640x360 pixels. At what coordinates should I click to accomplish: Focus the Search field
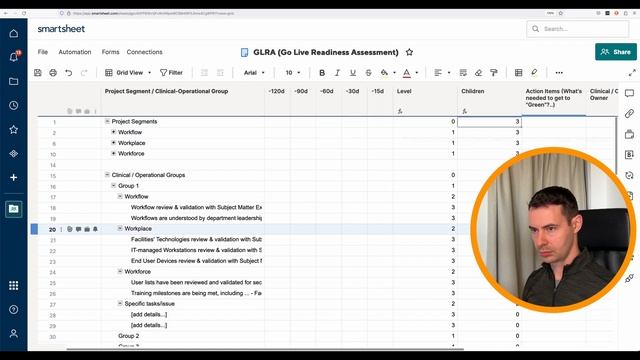click(578, 29)
